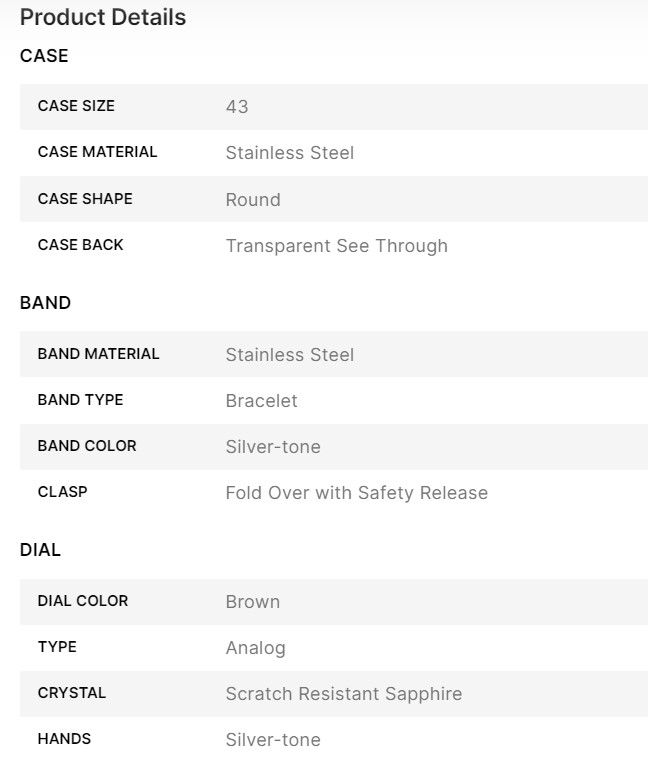
Task: Select the HANDS row label
Action: point(64,739)
